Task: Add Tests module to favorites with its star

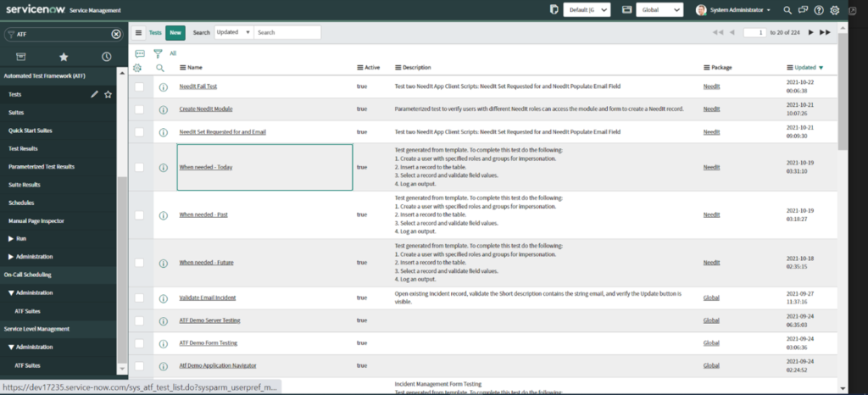Action: (x=108, y=95)
